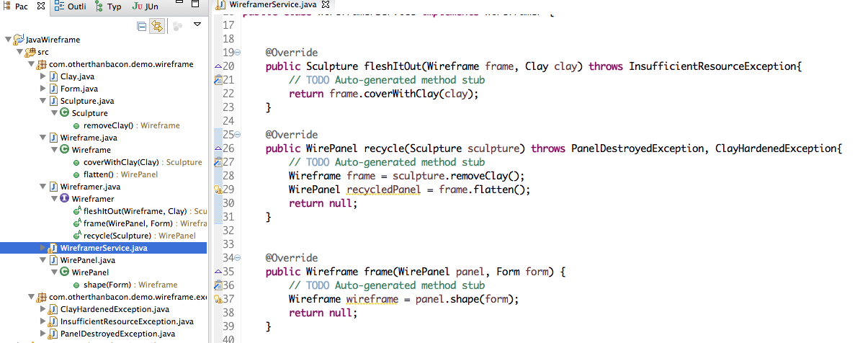Image resolution: width=868 pixels, height=343 pixels.
Task: Click the WirePanel class icon
Action: coord(65,272)
